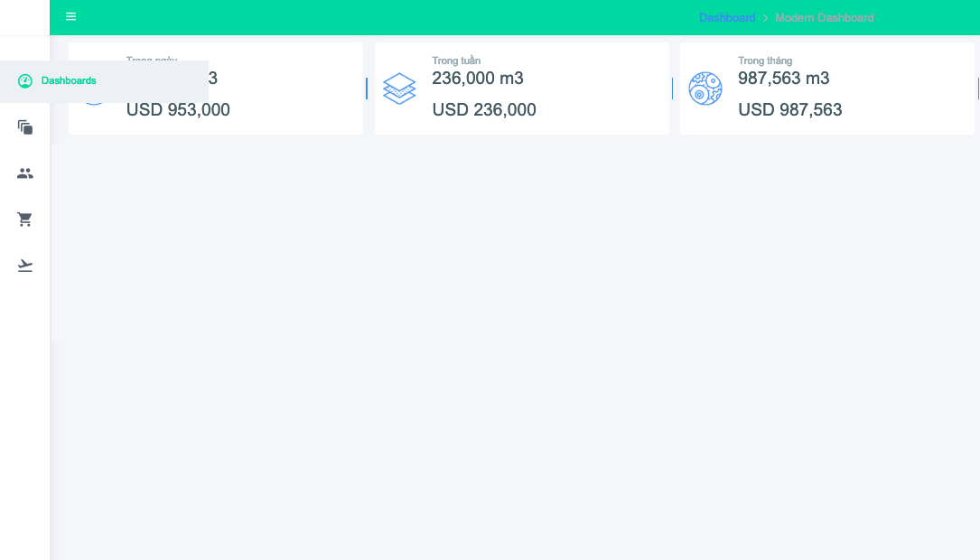980x560 pixels.
Task: Click the partly hidden first card icon
Action: click(94, 104)
